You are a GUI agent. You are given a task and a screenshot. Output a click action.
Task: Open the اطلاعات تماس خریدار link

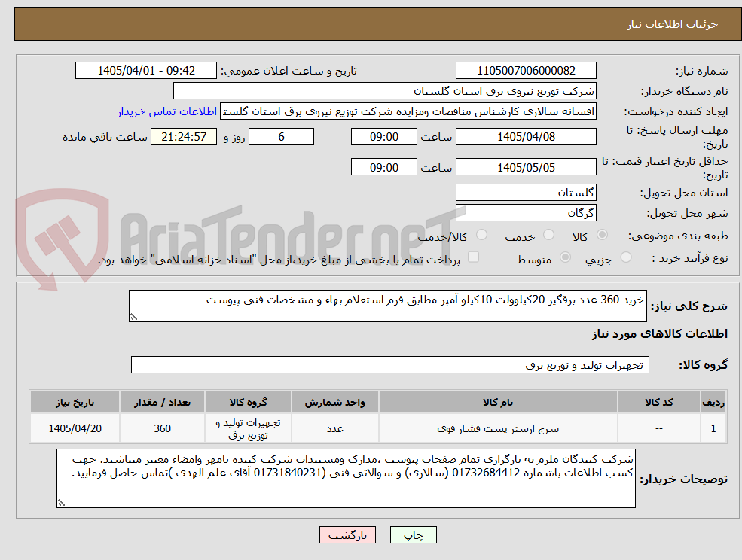pos(167,111)
